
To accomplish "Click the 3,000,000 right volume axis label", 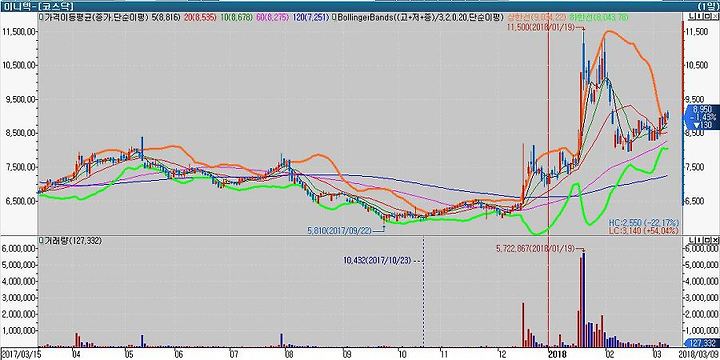I will pyautogui.click(x=701, y=298).
